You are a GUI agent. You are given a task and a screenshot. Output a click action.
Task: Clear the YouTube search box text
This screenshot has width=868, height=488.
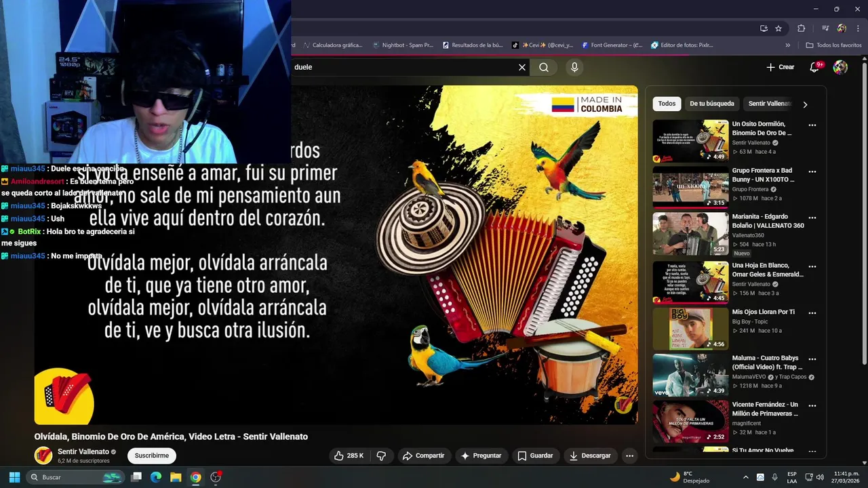522,67
